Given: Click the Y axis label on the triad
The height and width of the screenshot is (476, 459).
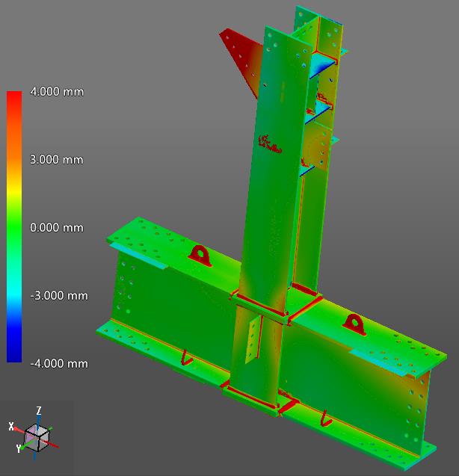Looking at the screenshot, I should click(x=19, y=449).
